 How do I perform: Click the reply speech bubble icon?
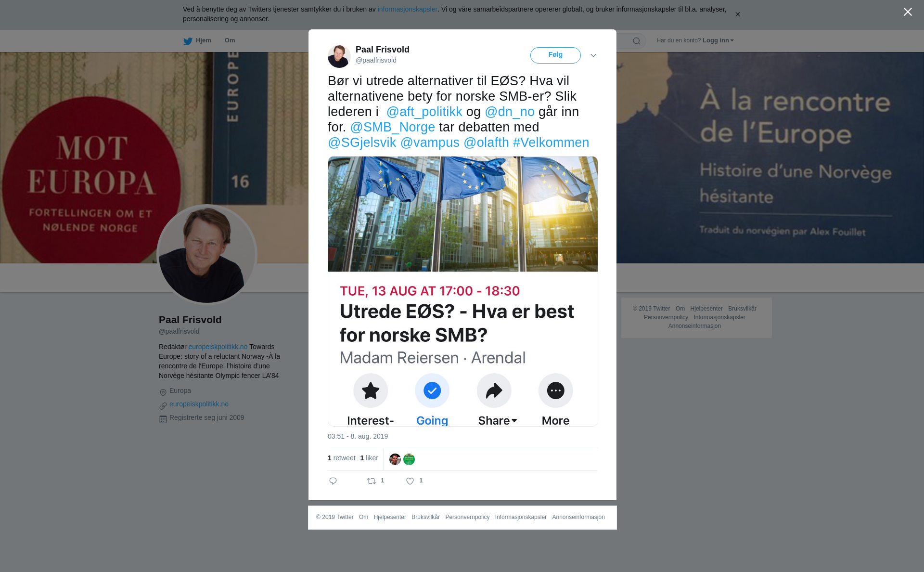(333, 481)
